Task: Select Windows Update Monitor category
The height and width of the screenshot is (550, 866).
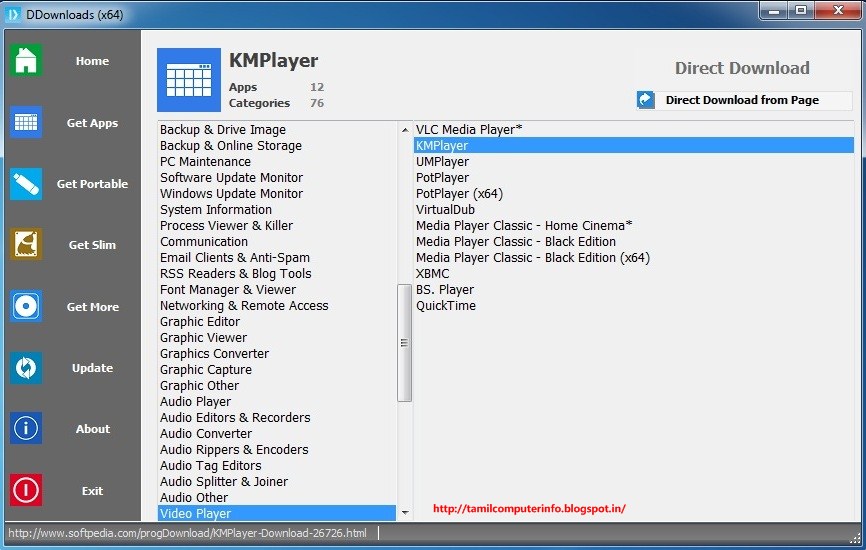Action: [277, 194]
